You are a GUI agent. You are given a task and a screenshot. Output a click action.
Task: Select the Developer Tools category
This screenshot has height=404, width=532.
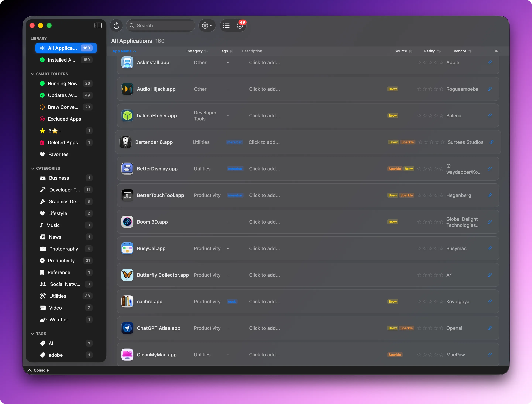click(x=66, y=190)
